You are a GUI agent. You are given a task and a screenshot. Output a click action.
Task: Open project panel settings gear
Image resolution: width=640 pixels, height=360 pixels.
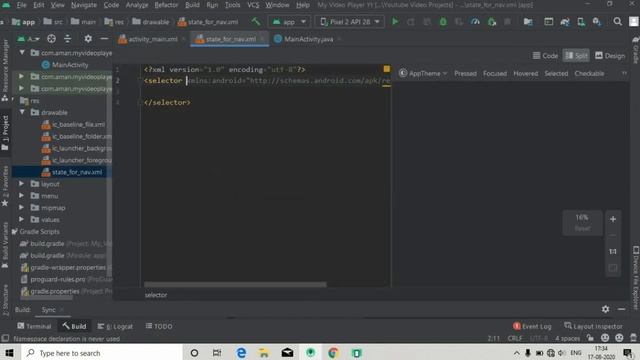pyautogui.click(x=88, y=39)
